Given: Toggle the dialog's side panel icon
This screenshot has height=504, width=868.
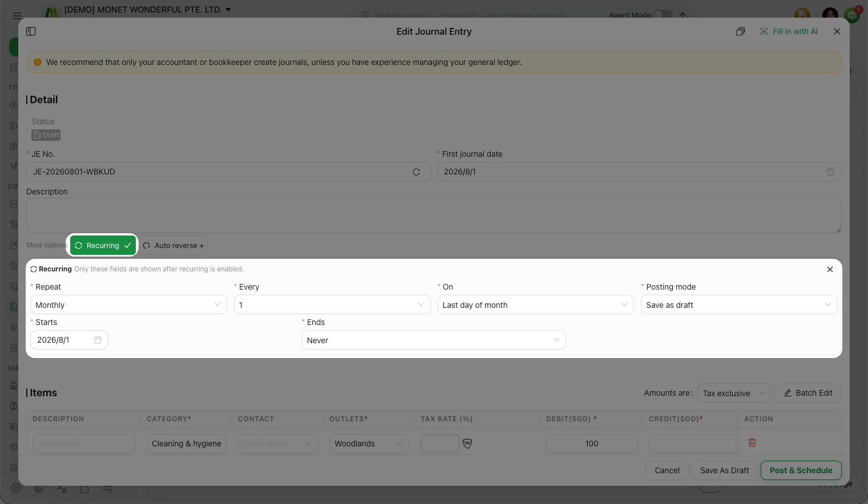Looking at the screenshot, I should [31, 31].
